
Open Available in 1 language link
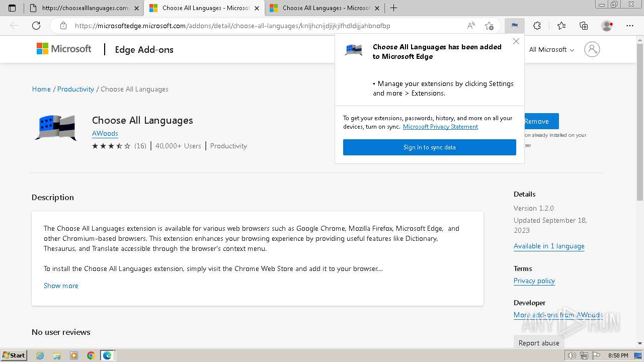click(549, 246)
